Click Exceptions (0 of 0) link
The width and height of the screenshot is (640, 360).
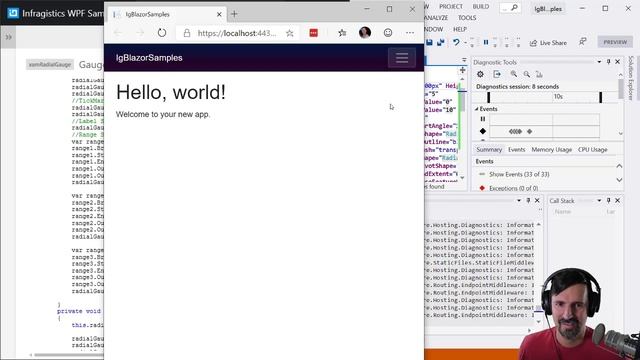click(x=513, y=188)
